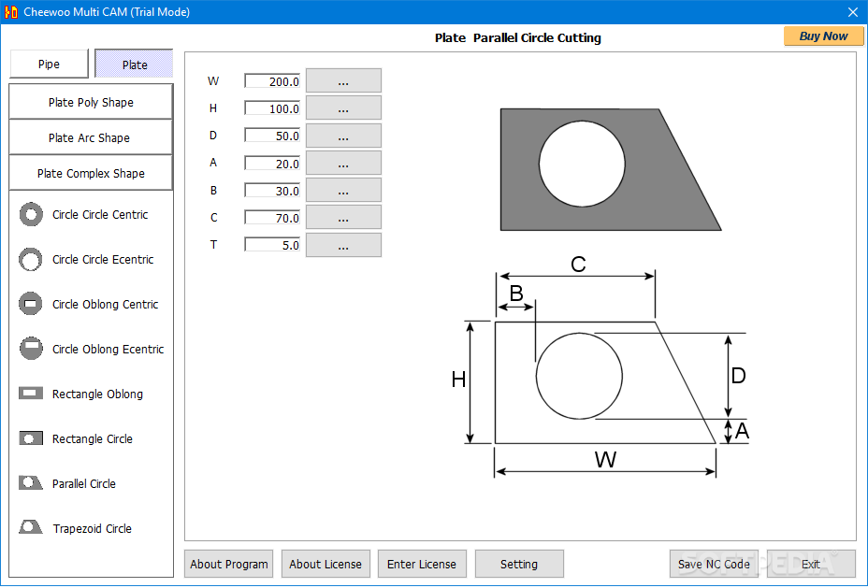Choose the Circle Oblong Ecentric icon

[31, 349]
